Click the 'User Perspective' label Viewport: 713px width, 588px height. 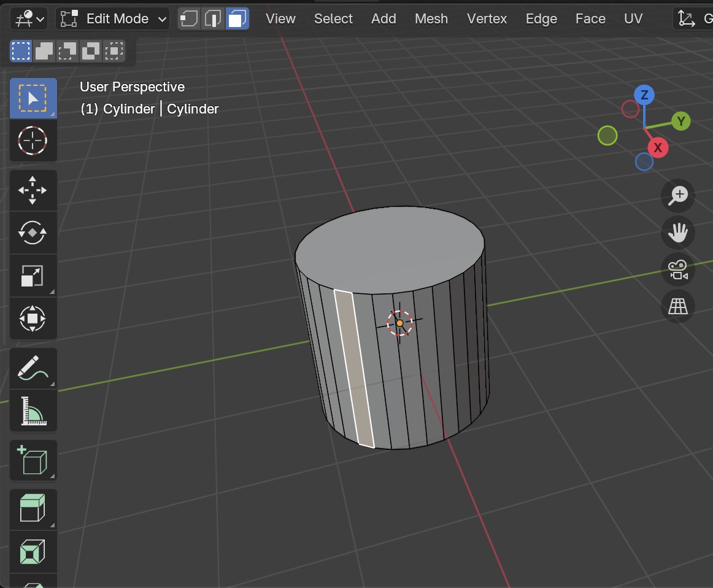(133, 87)
